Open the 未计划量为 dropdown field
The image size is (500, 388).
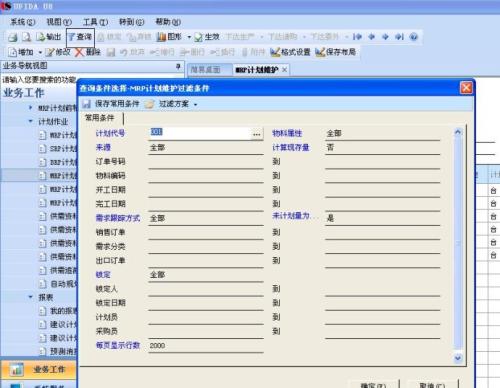[x=383, y=218]
